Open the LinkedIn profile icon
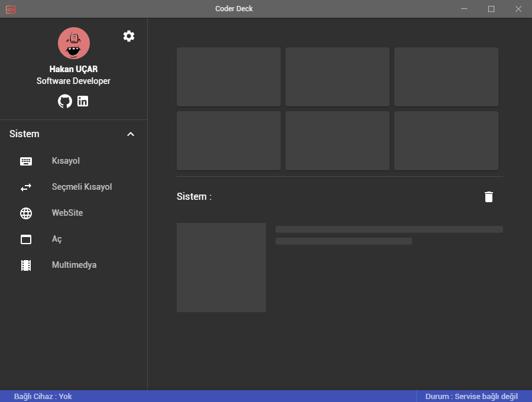The image size is (532, 402). pyautogui.click(x=83, y=101)
